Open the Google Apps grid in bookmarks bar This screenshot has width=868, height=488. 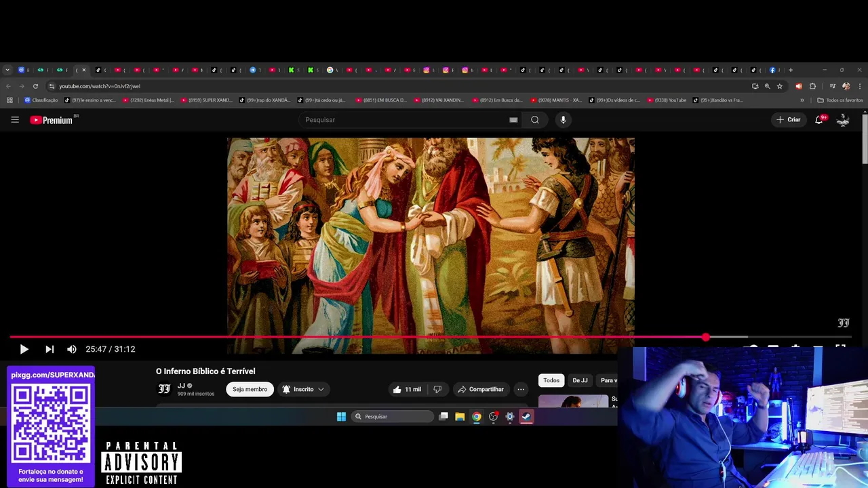9,100
